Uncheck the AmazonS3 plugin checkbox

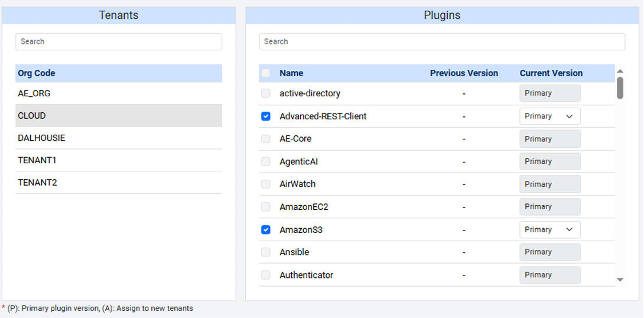click(x=266, y=230)
